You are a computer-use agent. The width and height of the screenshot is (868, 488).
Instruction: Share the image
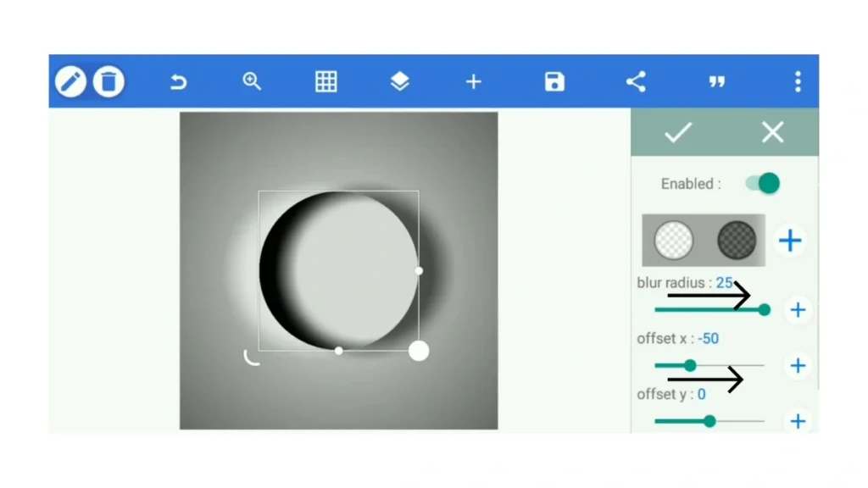[636, 81]
